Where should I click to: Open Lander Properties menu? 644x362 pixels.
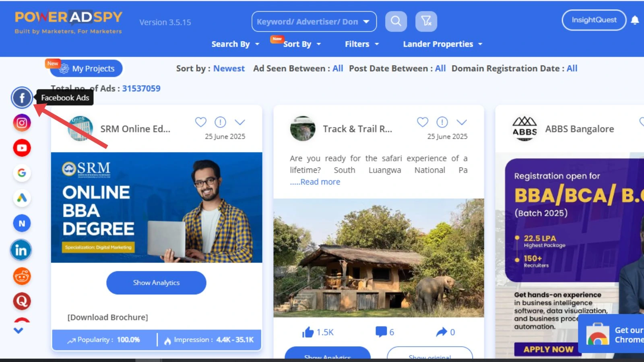pyautogui.click(x=443, y=44)
